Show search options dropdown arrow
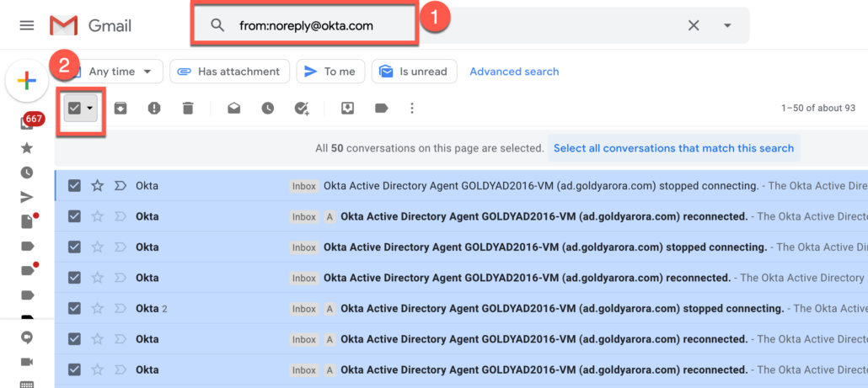This screenshot has height=388, width=868. [x=727, y=25]
